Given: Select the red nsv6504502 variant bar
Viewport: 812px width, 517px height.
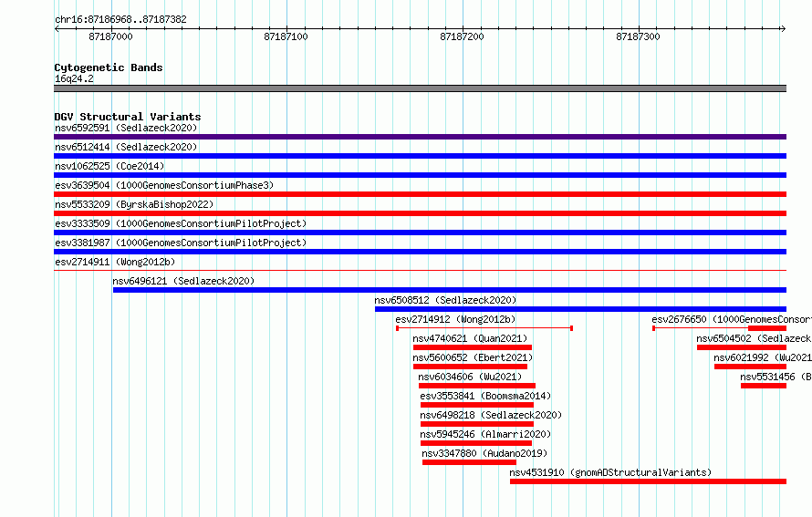Looking at the screenshot, I should 742,347.
